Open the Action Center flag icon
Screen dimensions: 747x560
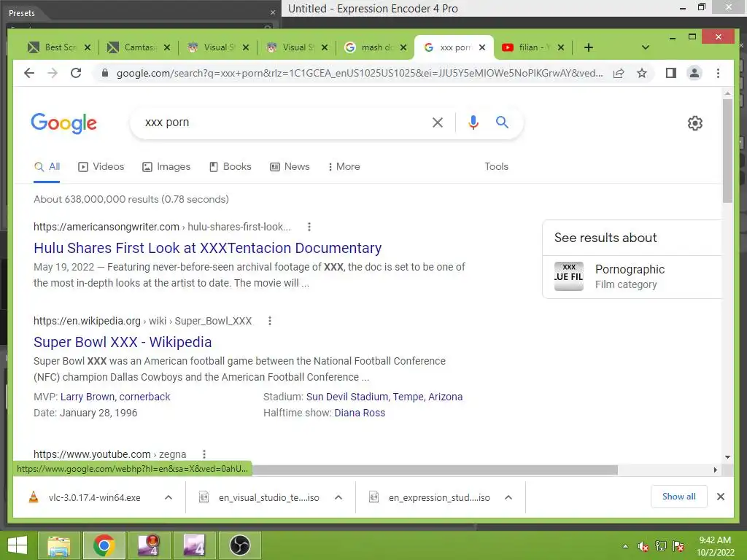[x=678, y=546]
